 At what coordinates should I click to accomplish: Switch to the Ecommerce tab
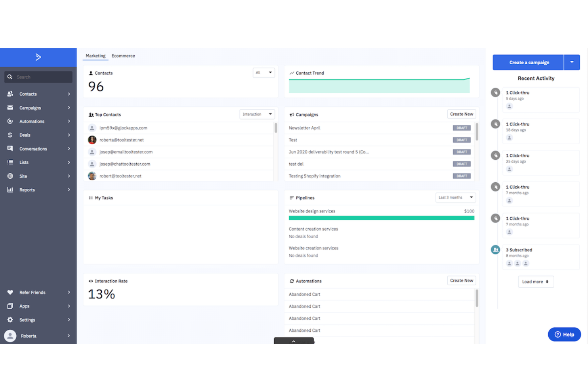tap(123, 56)
